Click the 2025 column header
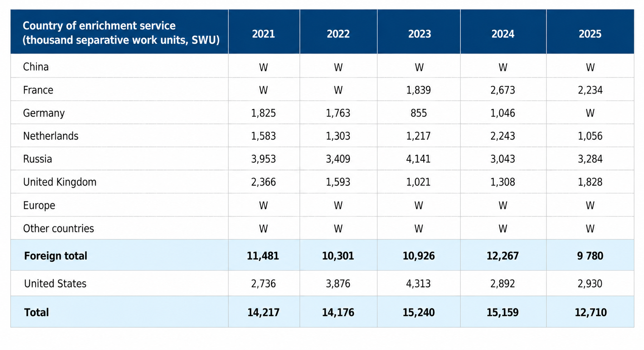 [x=590, y=34]
